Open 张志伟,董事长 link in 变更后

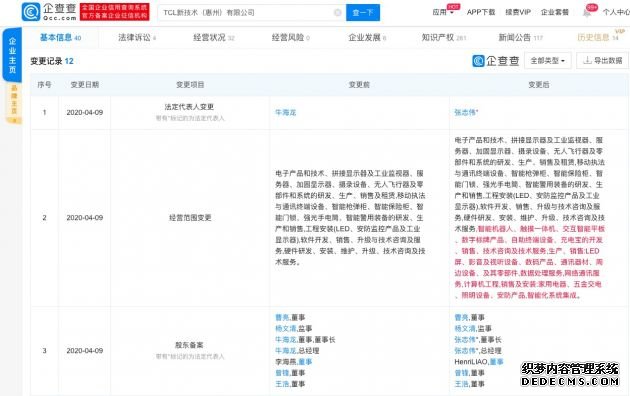[466, 340]
